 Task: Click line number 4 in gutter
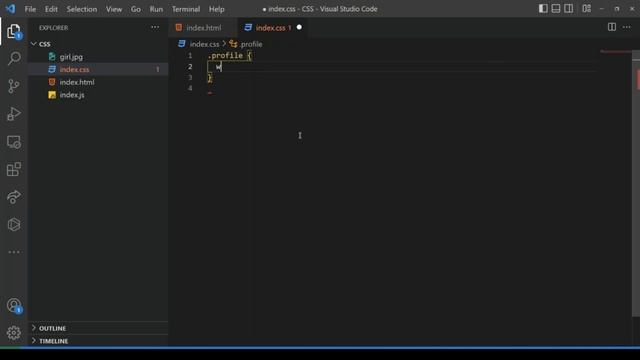pos(190,88)
